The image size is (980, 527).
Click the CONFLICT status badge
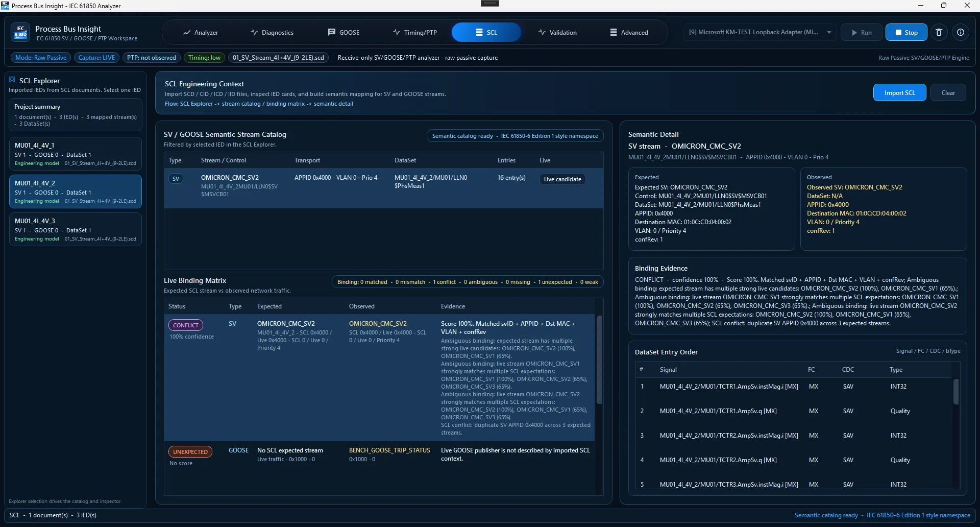[186, 325]
